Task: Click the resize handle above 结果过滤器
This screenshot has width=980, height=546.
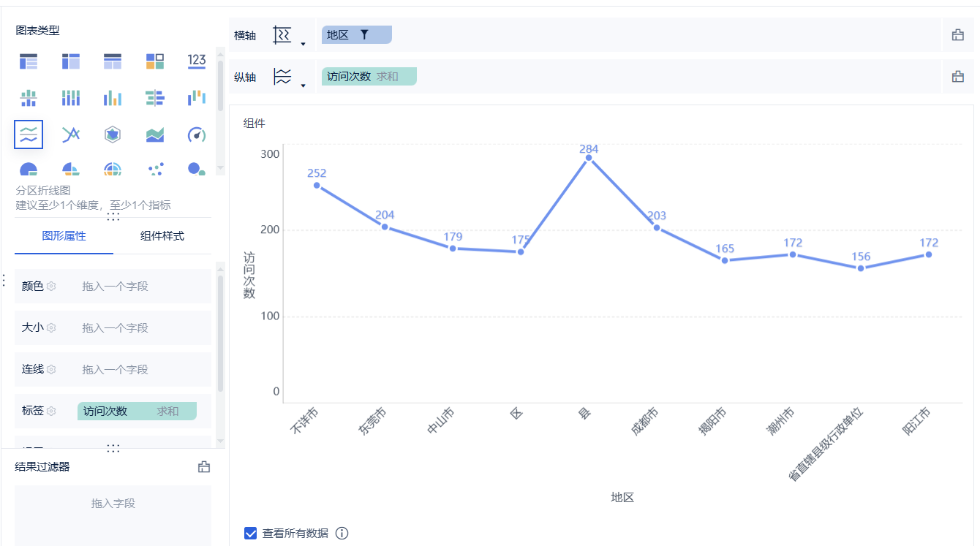Action: tap(113, 448)
